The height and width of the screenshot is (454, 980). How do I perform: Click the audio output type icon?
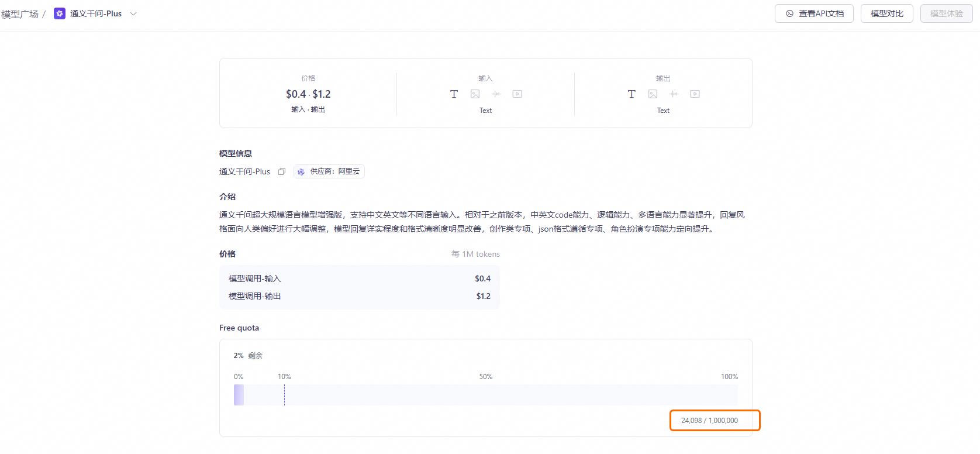[674, 94]
